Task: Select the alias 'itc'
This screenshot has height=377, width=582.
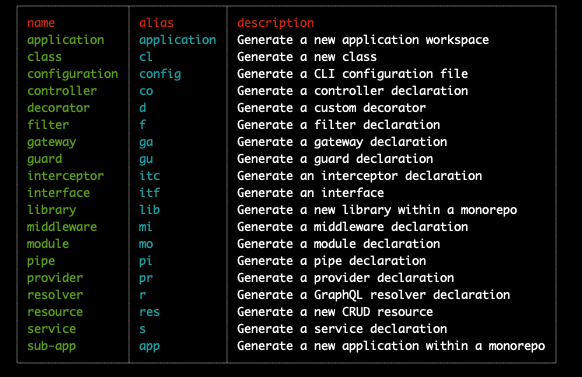Action: [150, 176]
